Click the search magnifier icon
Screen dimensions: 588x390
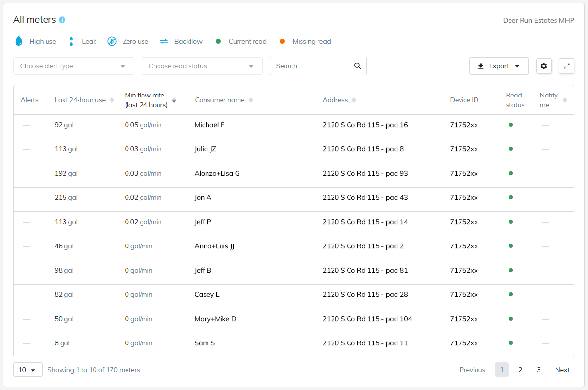click(x=357, y=65)
